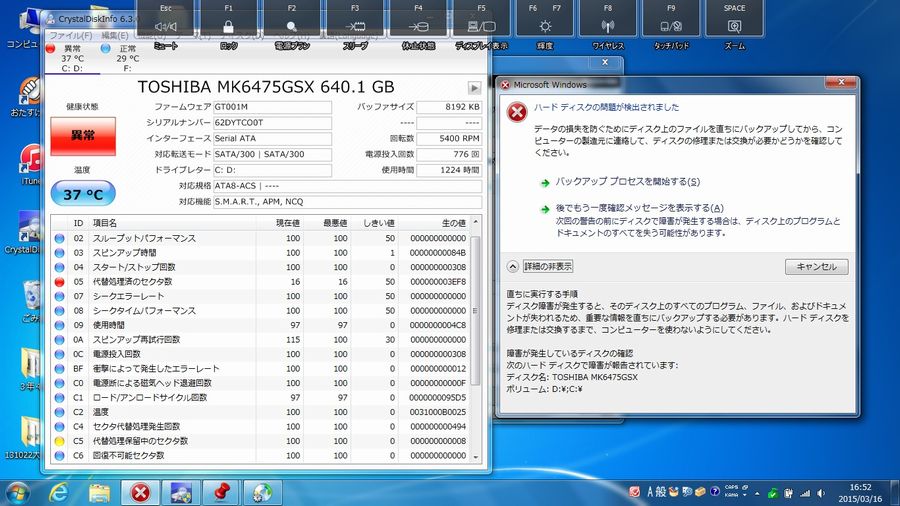Click the キャンセル button in the warning dialog
The height and width of the screenshot is (506, 900).
[816, 266]
